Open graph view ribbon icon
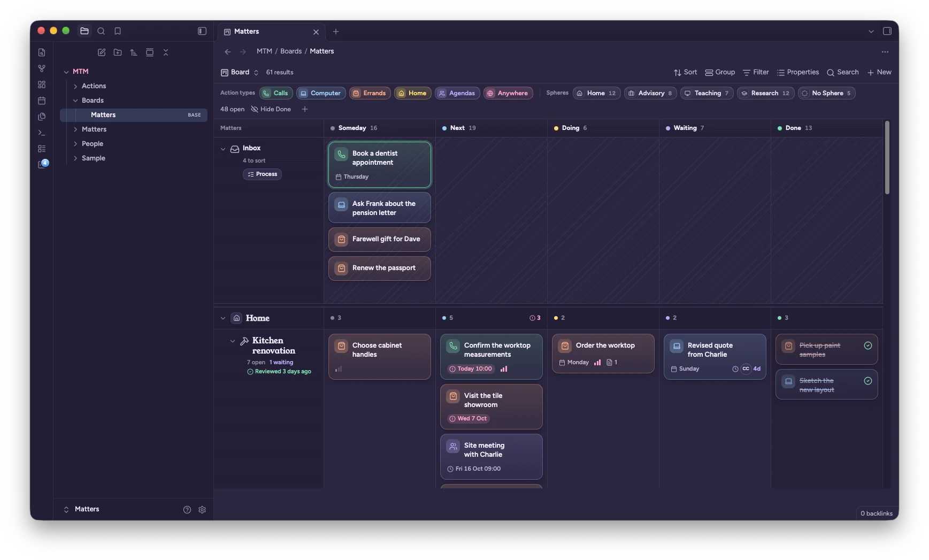Screen dimensions: 929x560 [42, 68]
